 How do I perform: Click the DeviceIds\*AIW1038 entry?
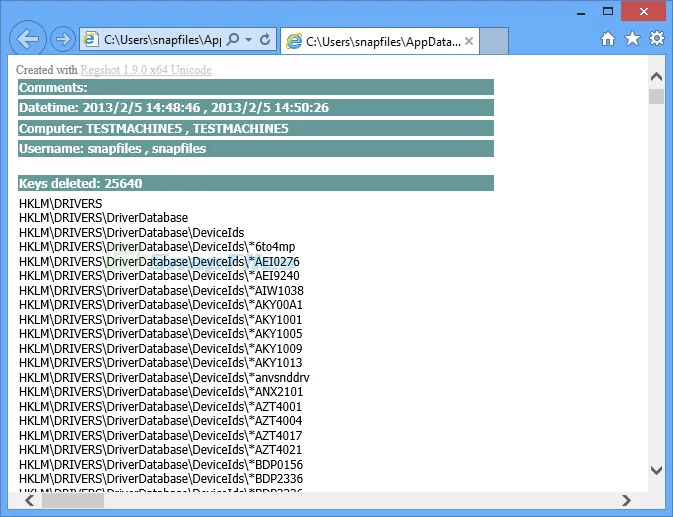[x=161, y=290]
